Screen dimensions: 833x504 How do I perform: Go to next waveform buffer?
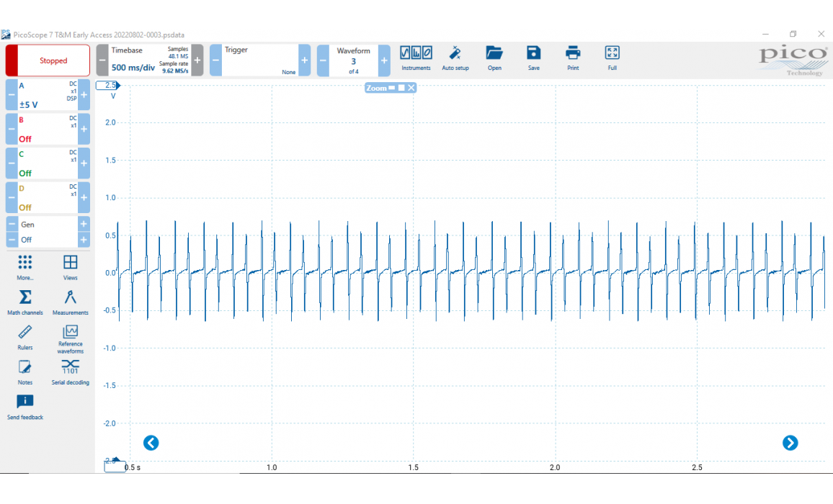384,60
